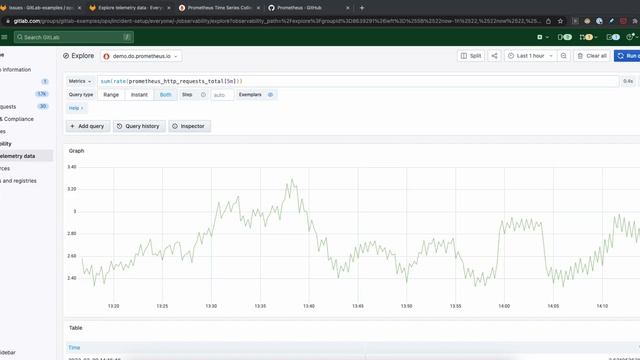This screenshot has height=360, width=640.
Task: Click the pen browser extension icon
Action: point(611,21)
